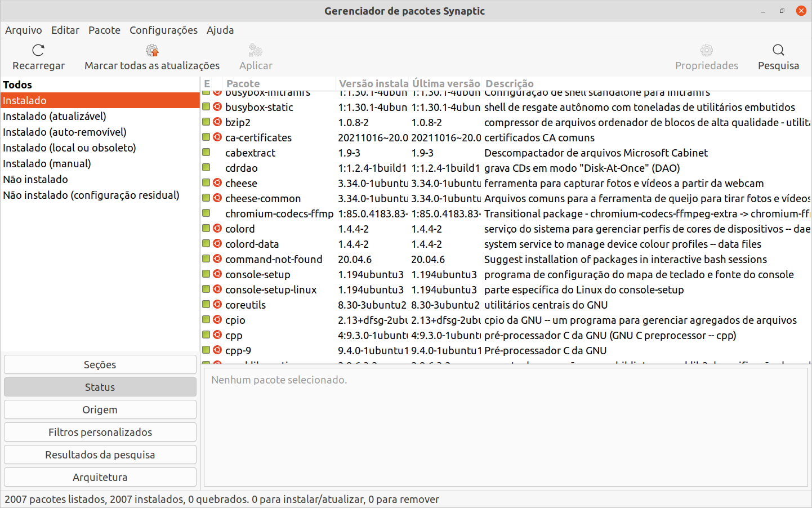Select the cdrdao package name

pos(241,168)
